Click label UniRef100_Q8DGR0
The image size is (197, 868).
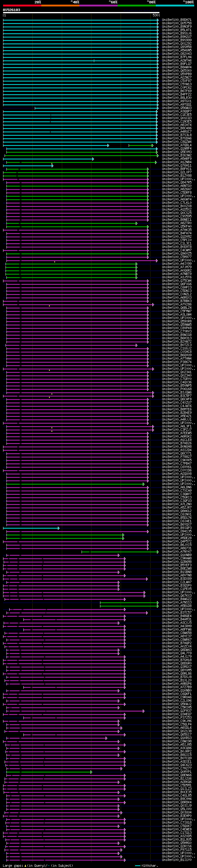(177, 664)
